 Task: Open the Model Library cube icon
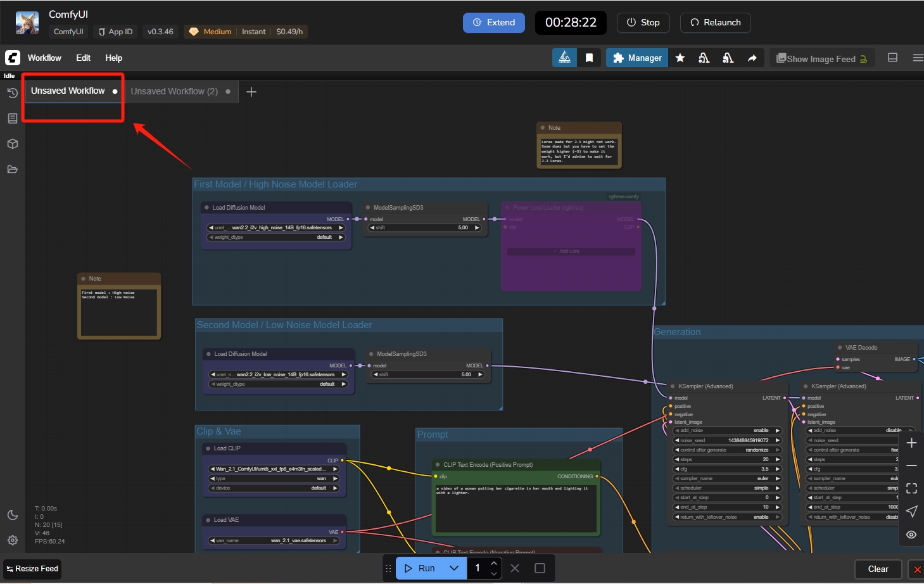pyautogui.click(x=12, y=144)
